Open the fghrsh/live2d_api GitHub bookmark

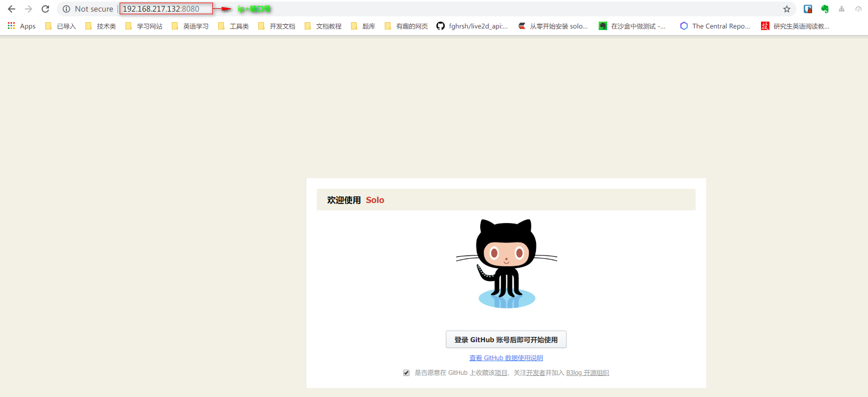pyautogui.click(x=472, y=26)
